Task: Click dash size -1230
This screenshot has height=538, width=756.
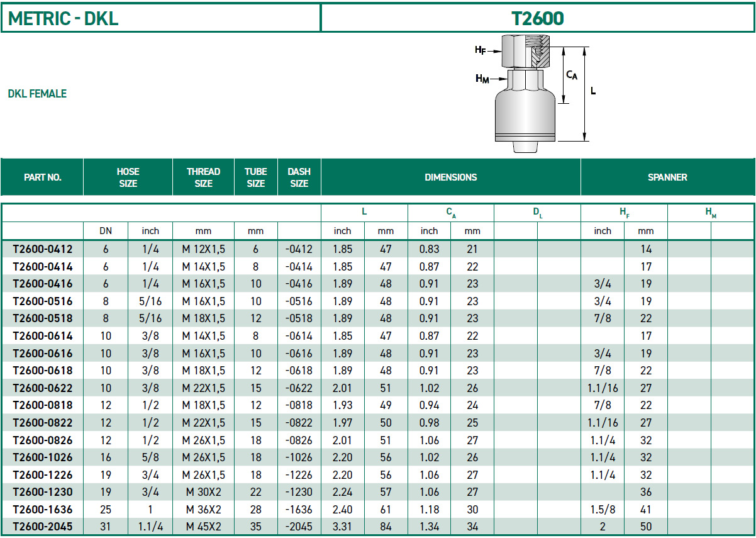Action: click(x=299, y=492)
